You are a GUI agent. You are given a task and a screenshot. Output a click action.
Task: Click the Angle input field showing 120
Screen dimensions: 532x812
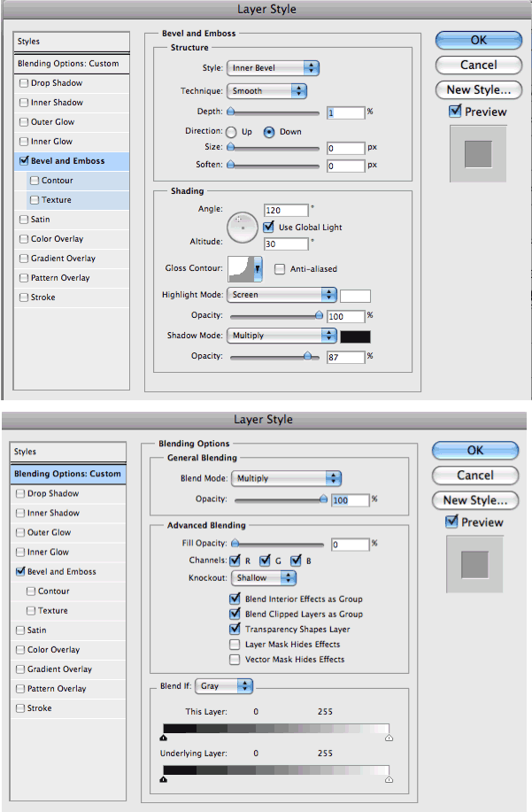tap(286, 210)
